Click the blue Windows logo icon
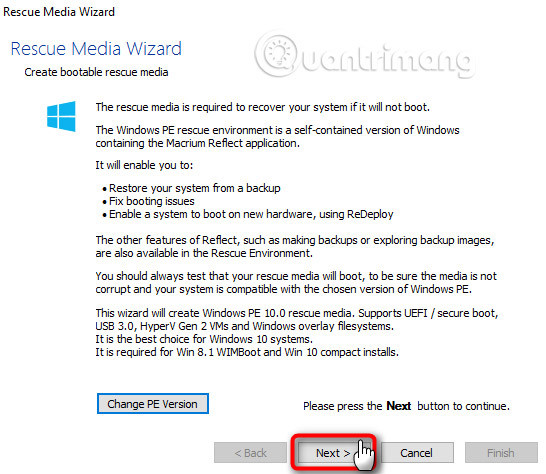Screen dimensions: 546x474 click(61, 116)
